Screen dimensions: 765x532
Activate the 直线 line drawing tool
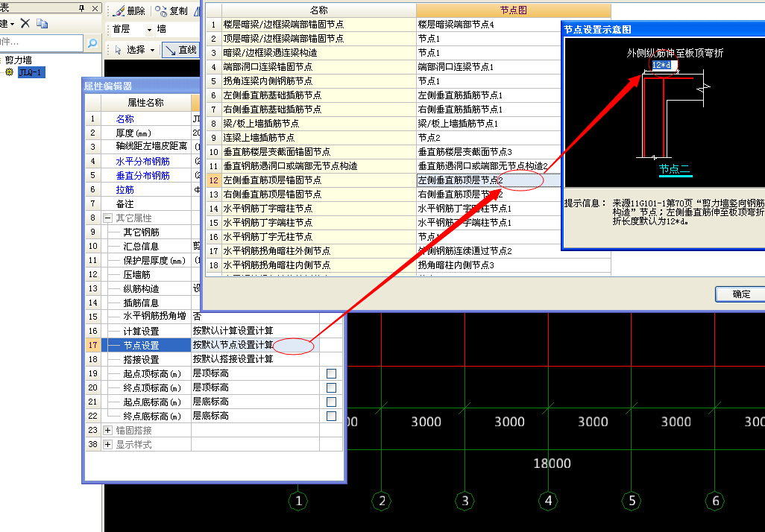click(181, 50)
